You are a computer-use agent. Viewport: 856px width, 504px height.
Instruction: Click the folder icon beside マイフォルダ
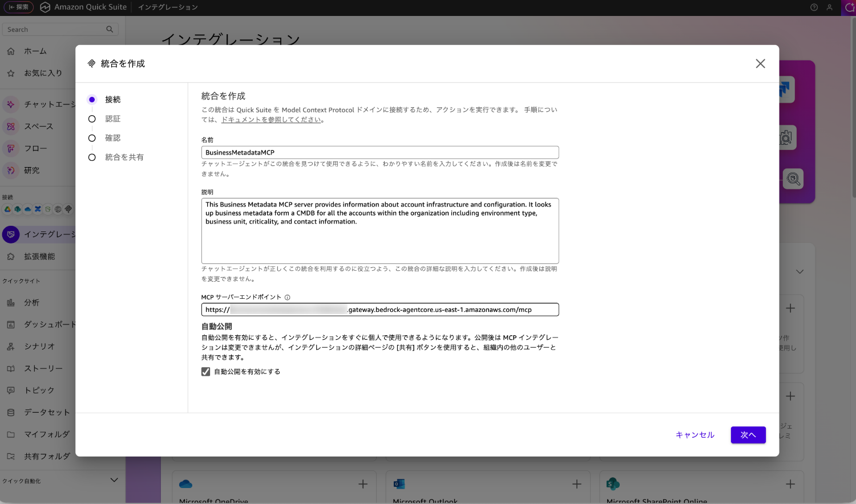[x=11, y=434]
